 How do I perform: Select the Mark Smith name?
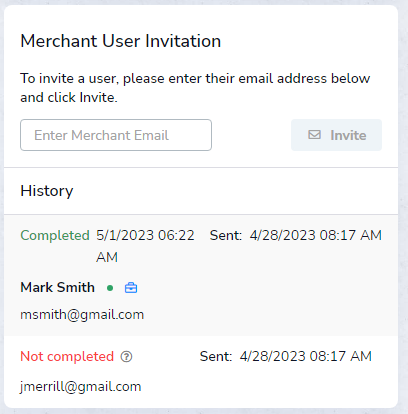coord(58,287)
